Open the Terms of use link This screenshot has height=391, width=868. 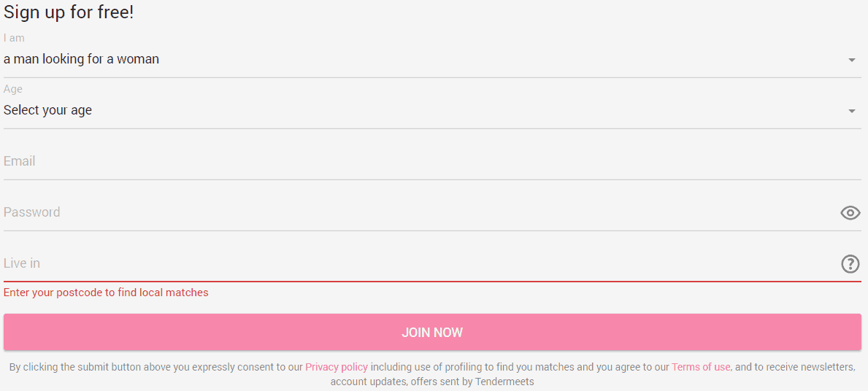pos(701,367)
